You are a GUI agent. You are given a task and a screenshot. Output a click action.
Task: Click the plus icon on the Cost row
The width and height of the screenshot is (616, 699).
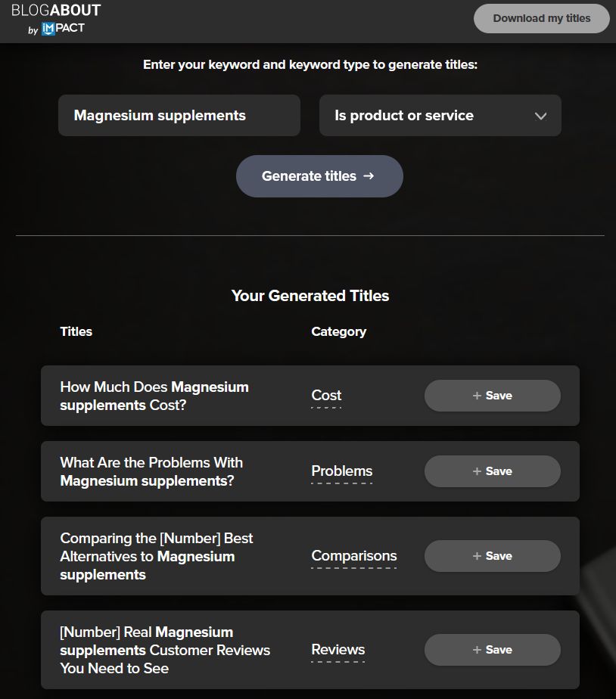pyautogui.click(x=477, y=396)
